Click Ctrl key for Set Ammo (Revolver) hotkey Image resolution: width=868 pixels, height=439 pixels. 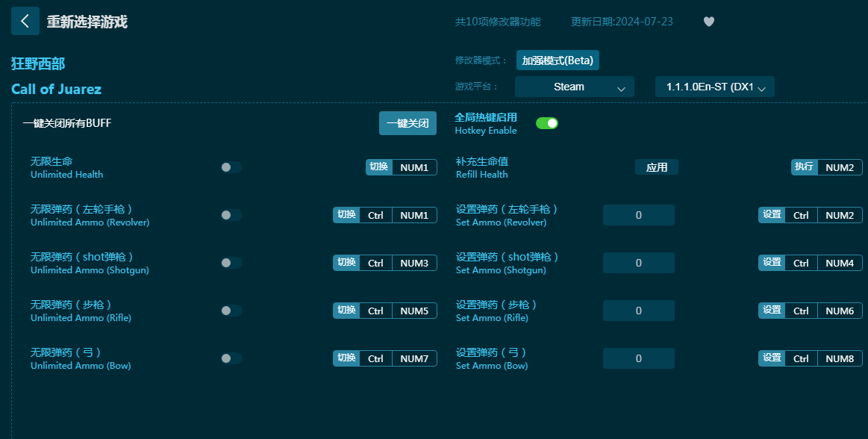point(801,215)
